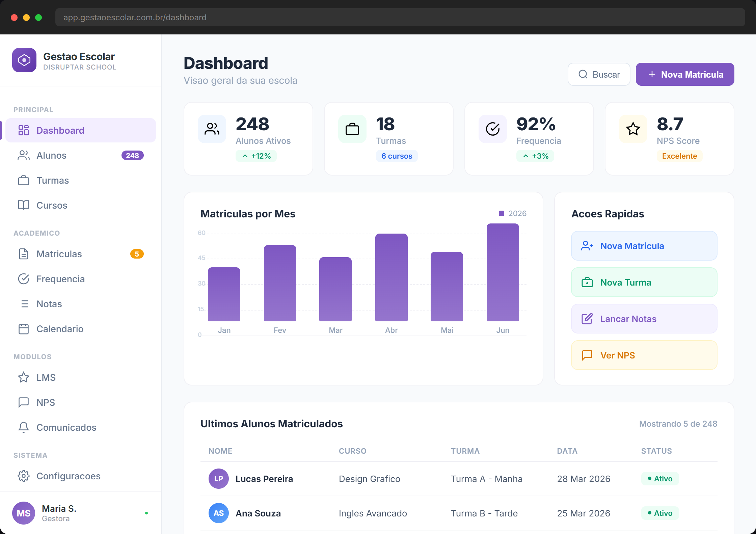Click the Turmas briefcase icon

pos(23,180)
